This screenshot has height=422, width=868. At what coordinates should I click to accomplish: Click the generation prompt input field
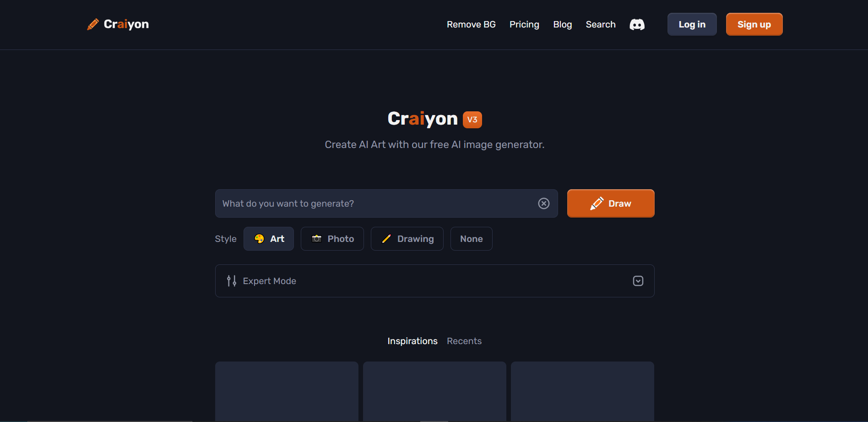(x=366, y=203)
